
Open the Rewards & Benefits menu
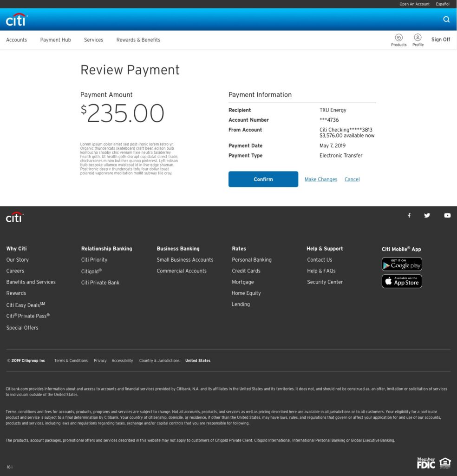(138, 40)
